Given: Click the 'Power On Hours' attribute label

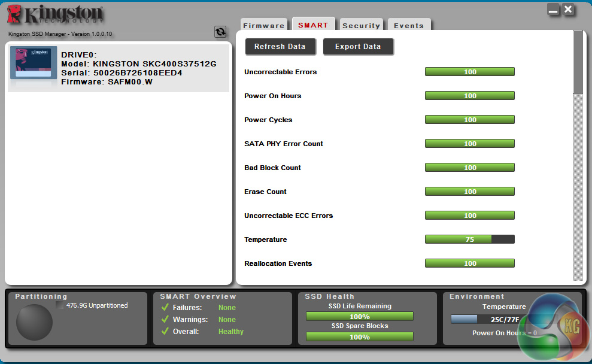Looking at the screenshot, I should (272, 96).
